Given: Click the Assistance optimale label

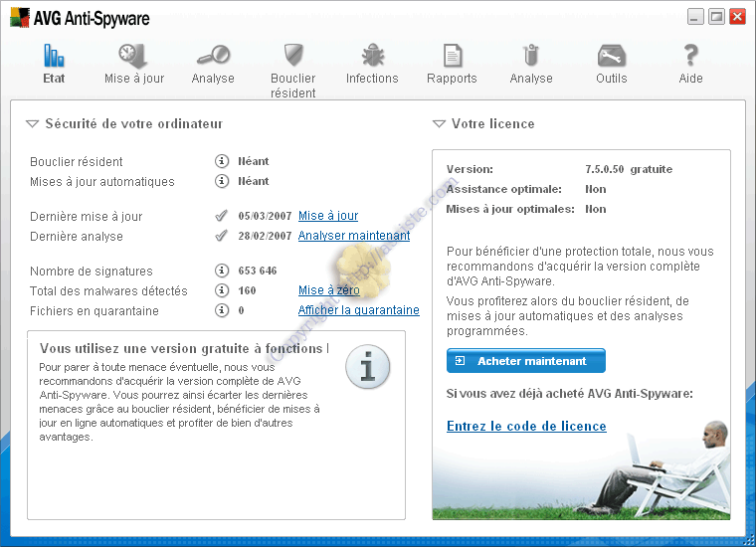Looking at the screenshot, I should coord(504,189).
